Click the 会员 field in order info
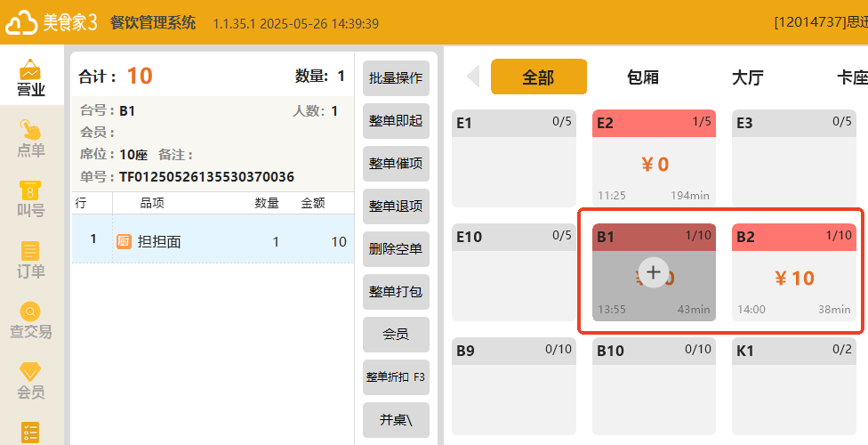The width and height of the screenshot is (868, 445). coord(98,133)
